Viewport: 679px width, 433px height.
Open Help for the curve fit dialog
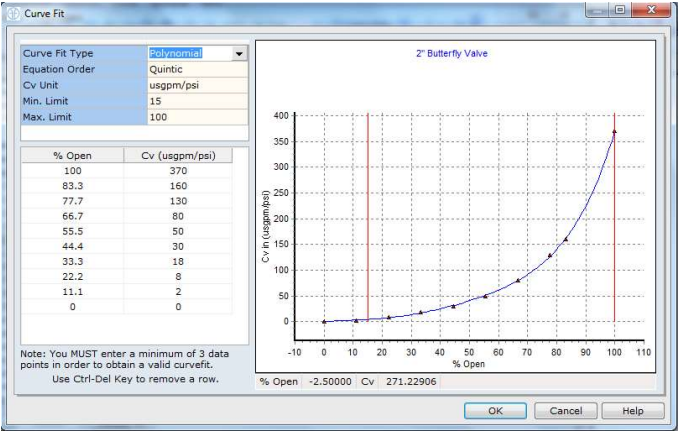[632, 411]
